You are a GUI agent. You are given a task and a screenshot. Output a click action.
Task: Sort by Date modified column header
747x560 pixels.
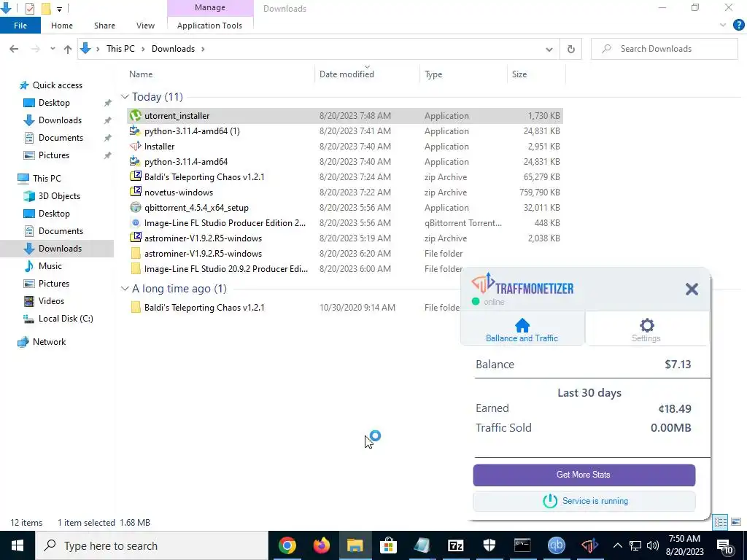[347, 74]
